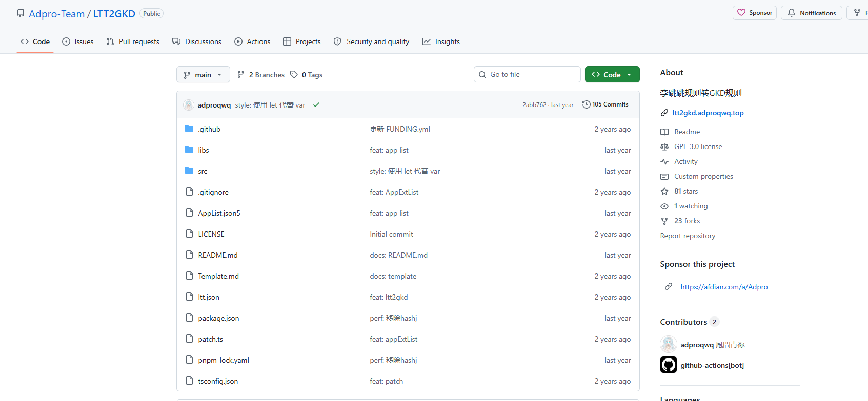Open the pnpm-lock.yaml file
Viewport: 868px width, 401px height.
[x=224, y=360]
